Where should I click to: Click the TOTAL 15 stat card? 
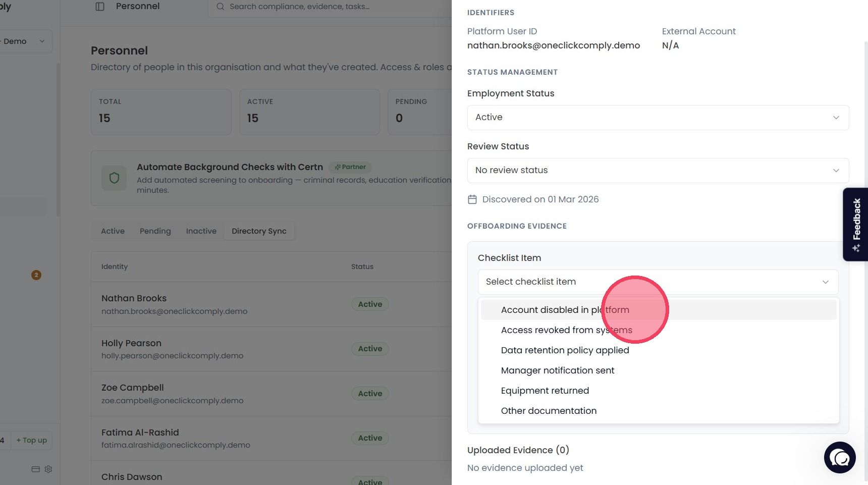tap(161, 112)
